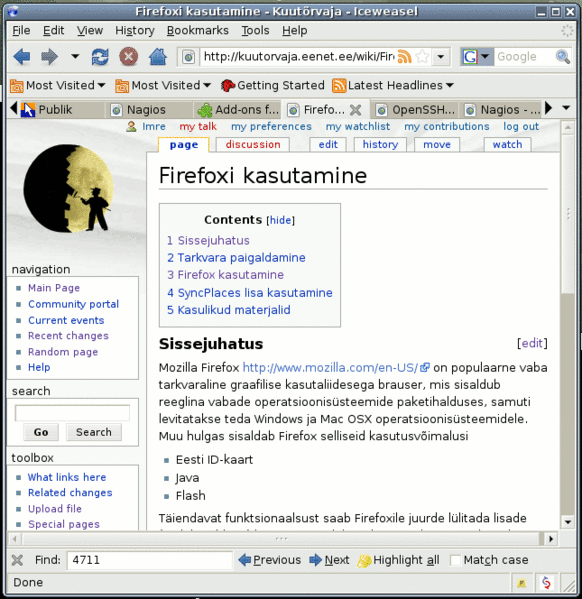Viewport: 582px width, 599px height.
Task: Select the history wiki tab
Action: pyautogui.click(x=380, y=145)
